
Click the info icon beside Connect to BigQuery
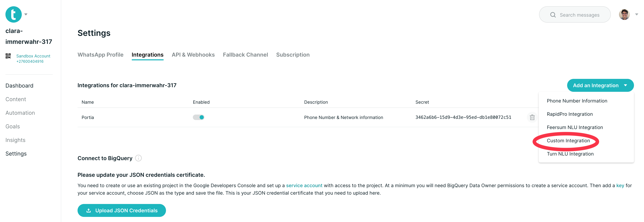tap(138, 158)
